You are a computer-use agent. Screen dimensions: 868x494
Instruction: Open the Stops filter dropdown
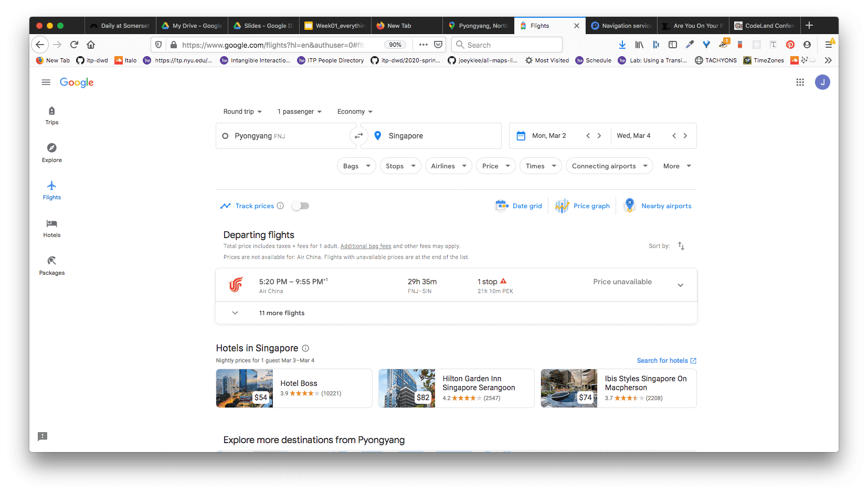tap(400, 166)
